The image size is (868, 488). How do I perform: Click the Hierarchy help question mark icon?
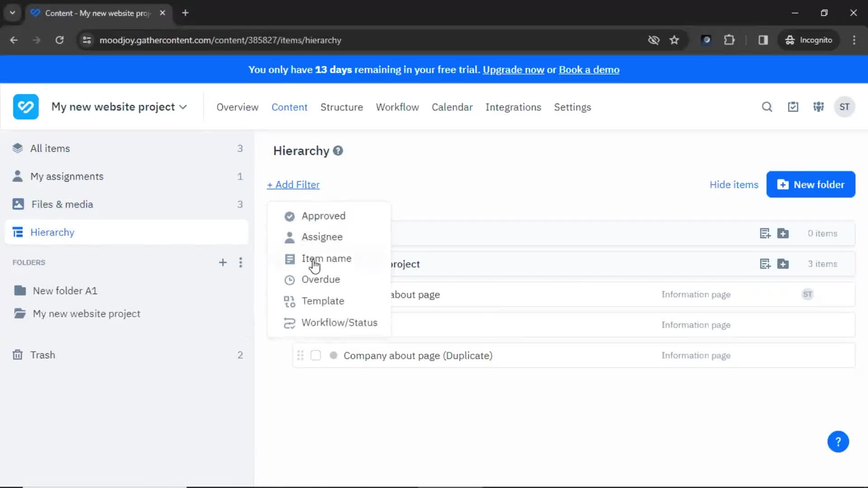338,151
